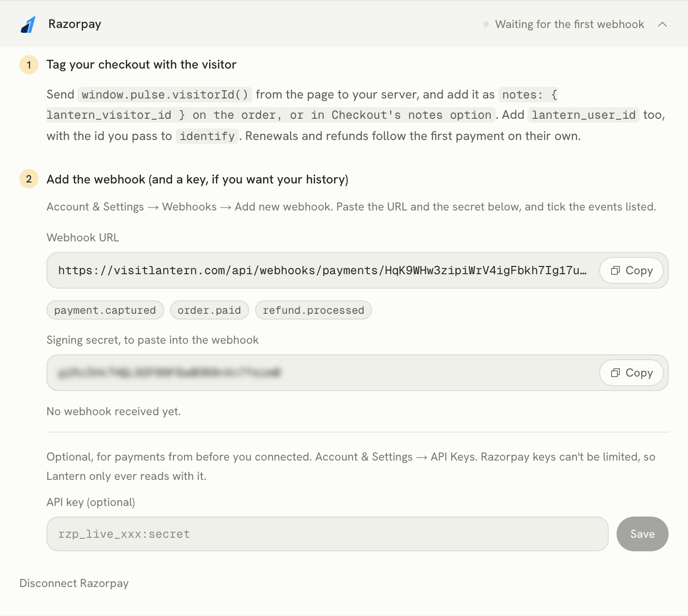Viewport: 688px width, 616px height.
Task: Click the 'Webhook URL' label
Action: [x=83, y=238]
